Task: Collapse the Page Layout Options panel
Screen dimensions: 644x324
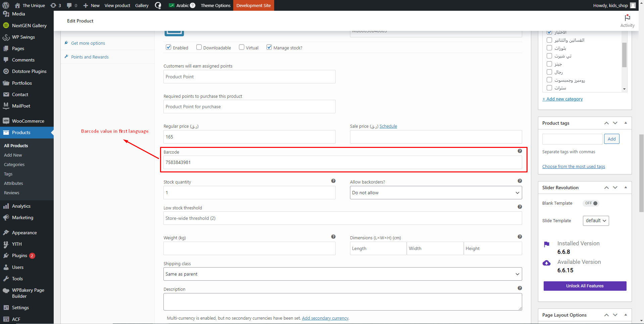Action: coord(626,315)
